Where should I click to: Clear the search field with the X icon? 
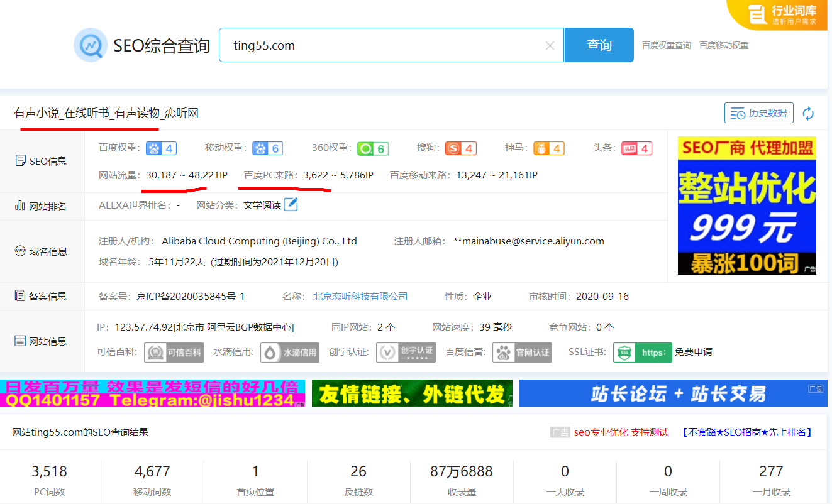550,45
